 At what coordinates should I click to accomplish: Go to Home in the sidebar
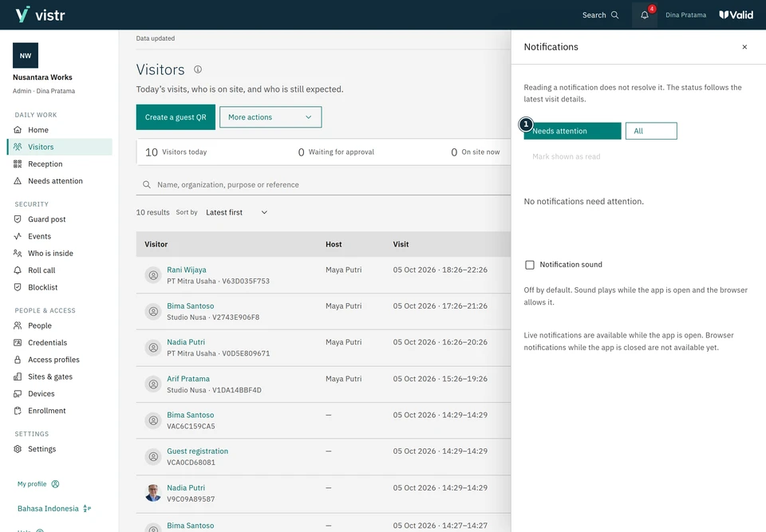pyautogui.click(x=60, y=130)
